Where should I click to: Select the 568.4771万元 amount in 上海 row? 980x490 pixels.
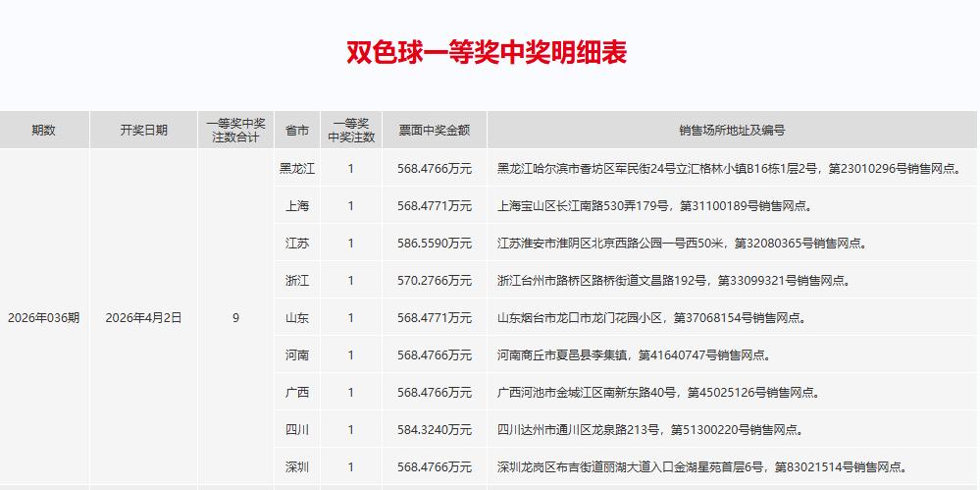tap(435, 206)
